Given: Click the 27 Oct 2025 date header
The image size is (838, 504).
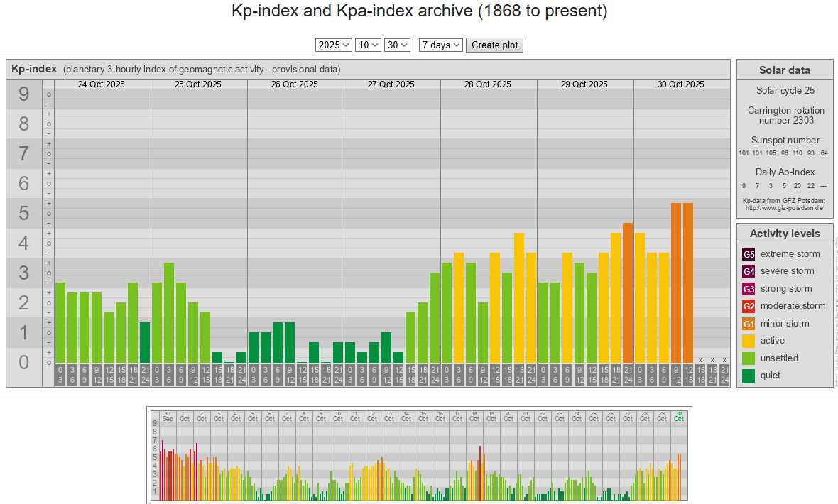Looking at the screenshot, I should point(391,84).
